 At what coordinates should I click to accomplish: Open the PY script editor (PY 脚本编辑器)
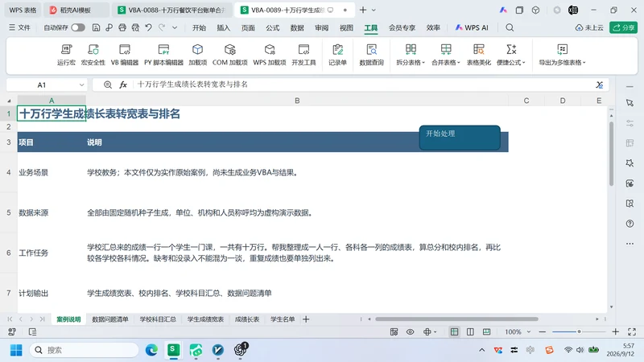point(163,55)
